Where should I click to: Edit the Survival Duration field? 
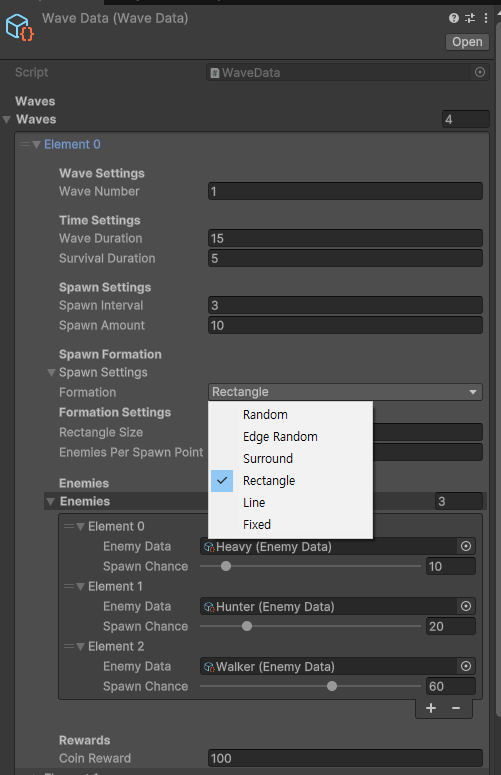[345, 258]
